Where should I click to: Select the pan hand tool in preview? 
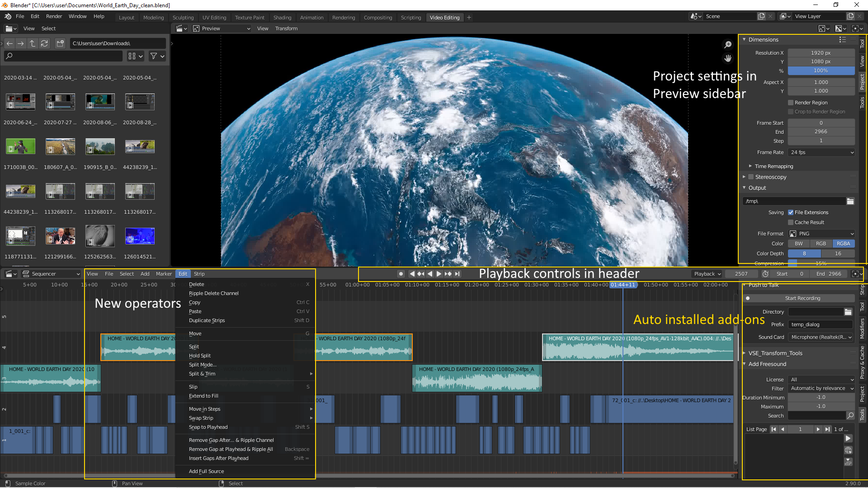pos(728,58)
